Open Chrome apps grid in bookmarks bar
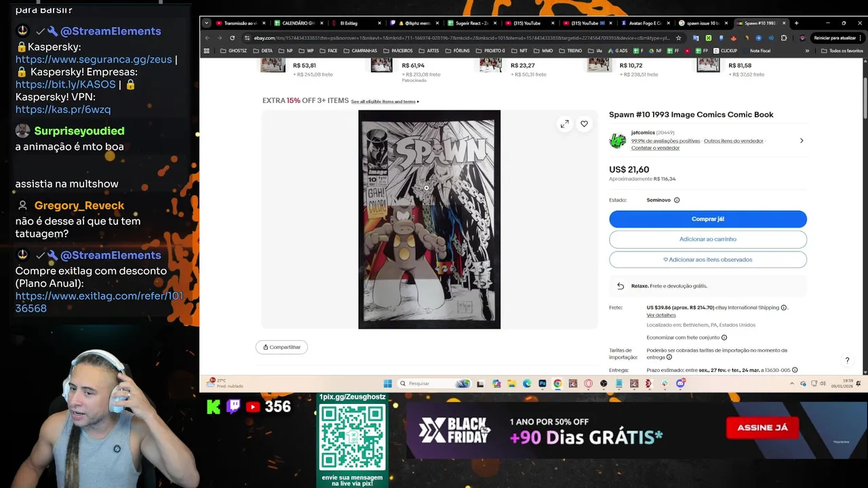 (x=207, y=51)
